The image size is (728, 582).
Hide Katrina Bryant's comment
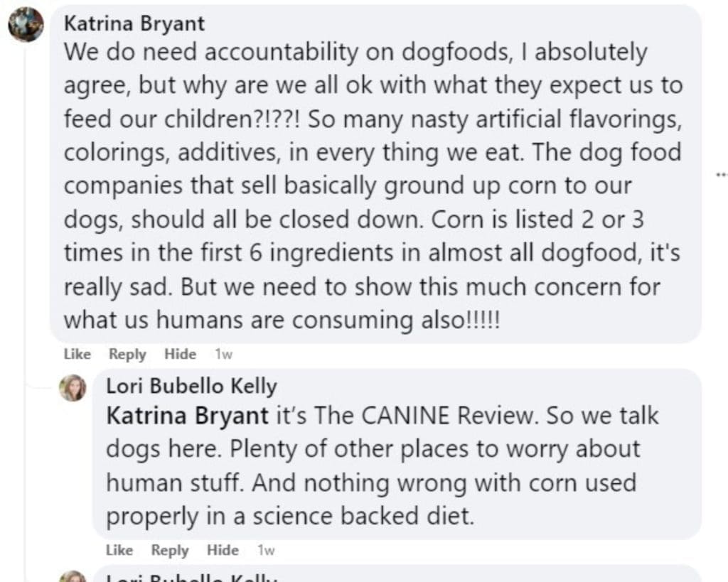[x=180, y=354]
